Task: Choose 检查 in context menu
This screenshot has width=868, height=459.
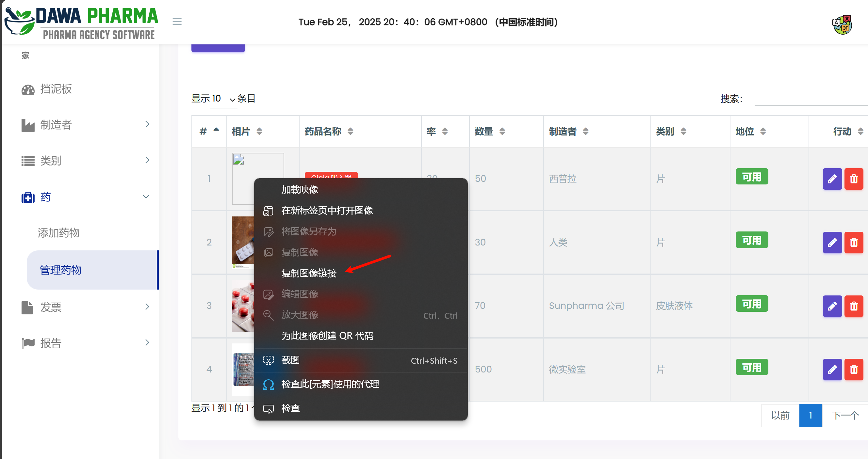Action: click(x=361, y=408)
